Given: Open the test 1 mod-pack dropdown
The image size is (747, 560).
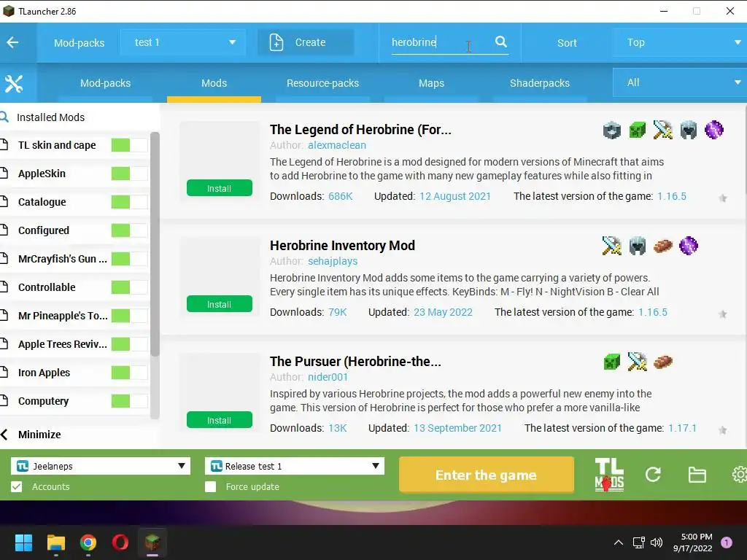Looking at the screenshot, I should click(183, 42).
